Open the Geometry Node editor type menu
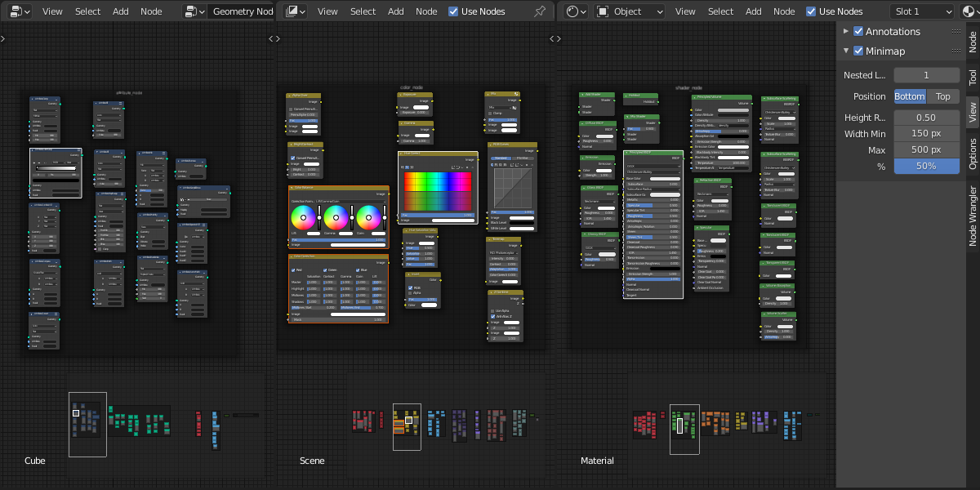This screenshot has width=980, height=490. click(19, 11)
